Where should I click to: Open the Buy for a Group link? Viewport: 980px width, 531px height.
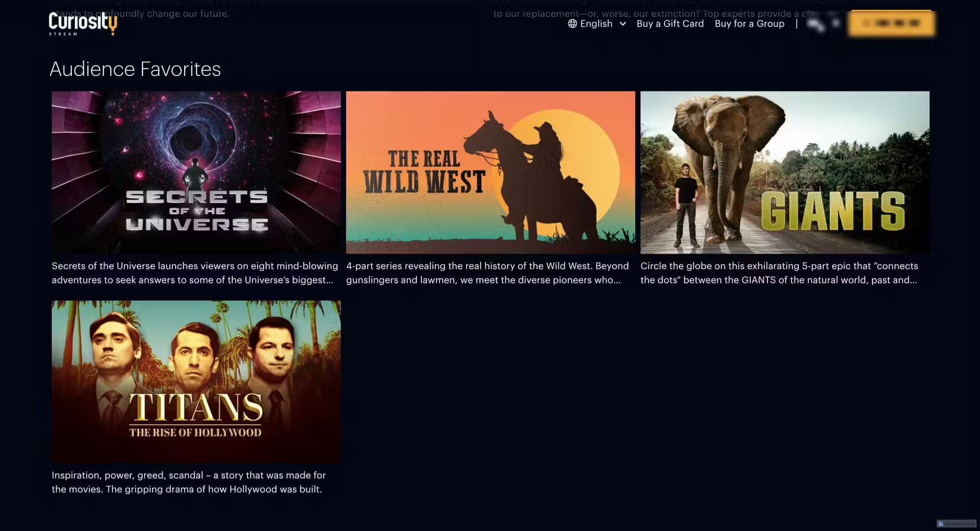tap(750, 24)
